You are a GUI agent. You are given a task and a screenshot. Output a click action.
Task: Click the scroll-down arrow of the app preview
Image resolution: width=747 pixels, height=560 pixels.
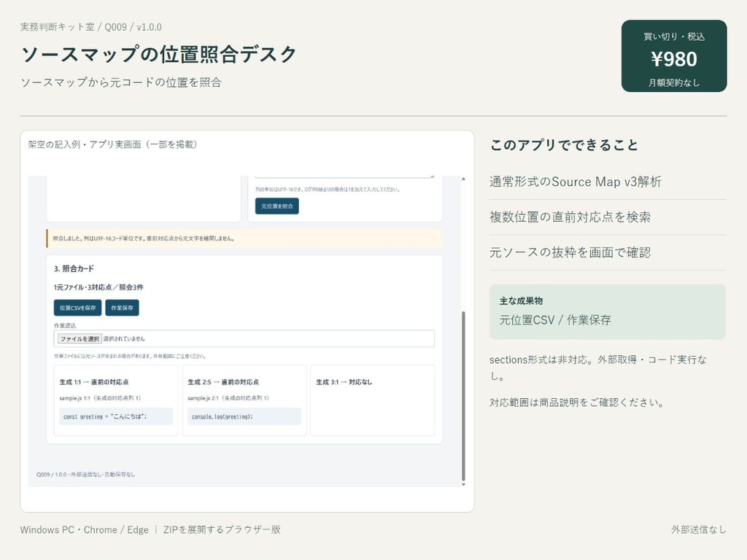click(463, 484)
